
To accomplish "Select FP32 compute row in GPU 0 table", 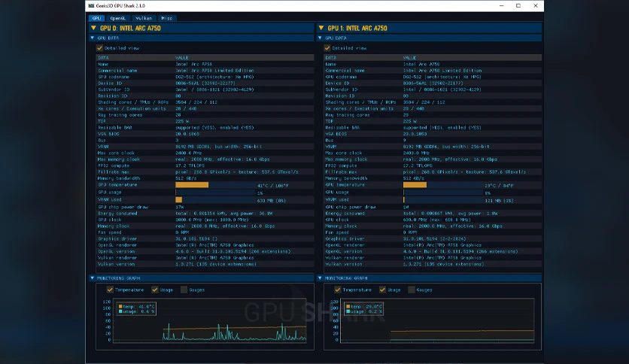I will [205, 165].
